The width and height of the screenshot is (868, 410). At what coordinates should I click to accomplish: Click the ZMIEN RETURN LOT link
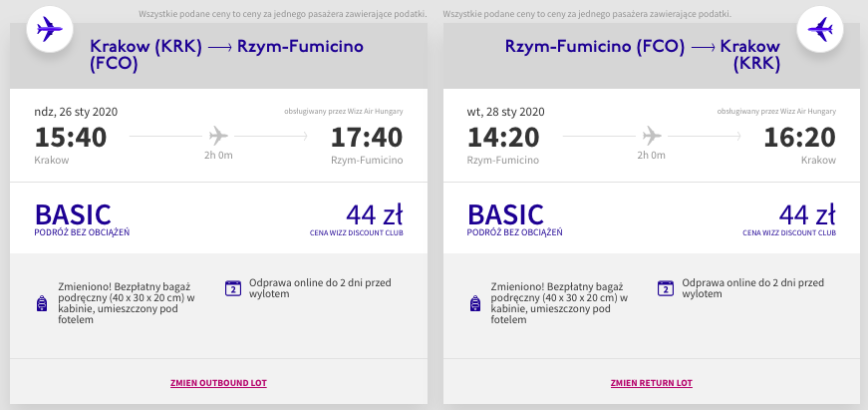(x=651, y=383)
